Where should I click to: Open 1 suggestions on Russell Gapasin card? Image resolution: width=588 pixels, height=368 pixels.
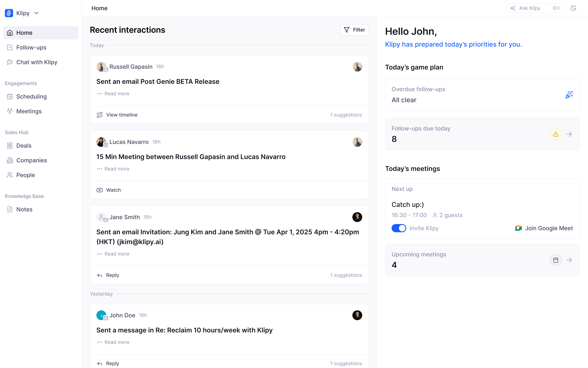coord(346,115)
